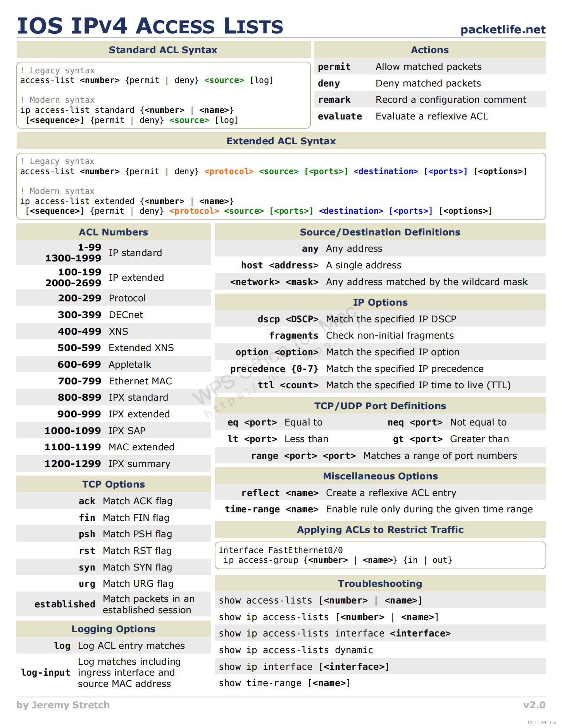Screen dimensions: 562x728
Task: Select the 'syn' TCP flag keyword
Action: pyautogui.click(x=87, y=567)
